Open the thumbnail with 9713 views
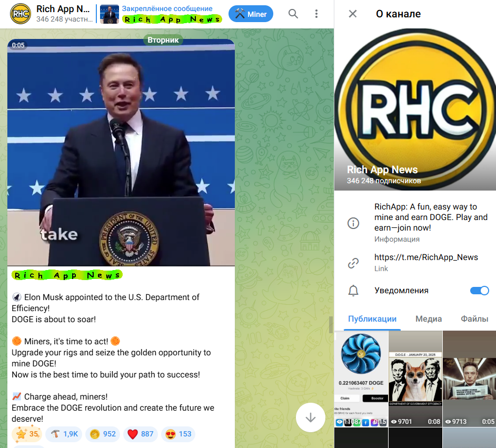 [x=470, y=379]
